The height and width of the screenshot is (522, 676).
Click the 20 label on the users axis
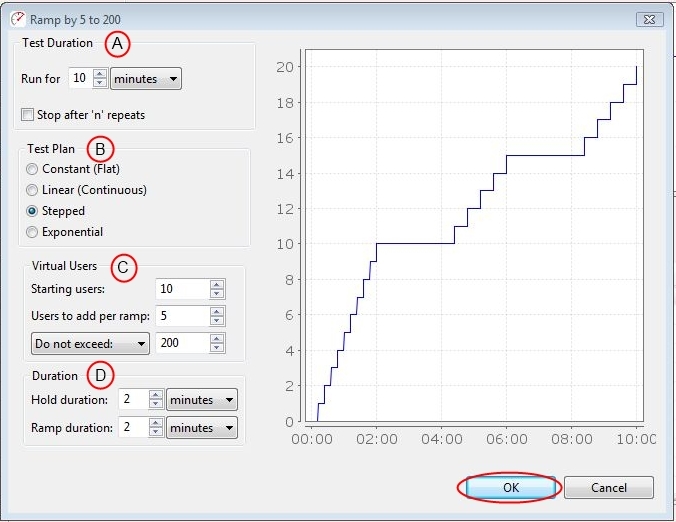285,67
